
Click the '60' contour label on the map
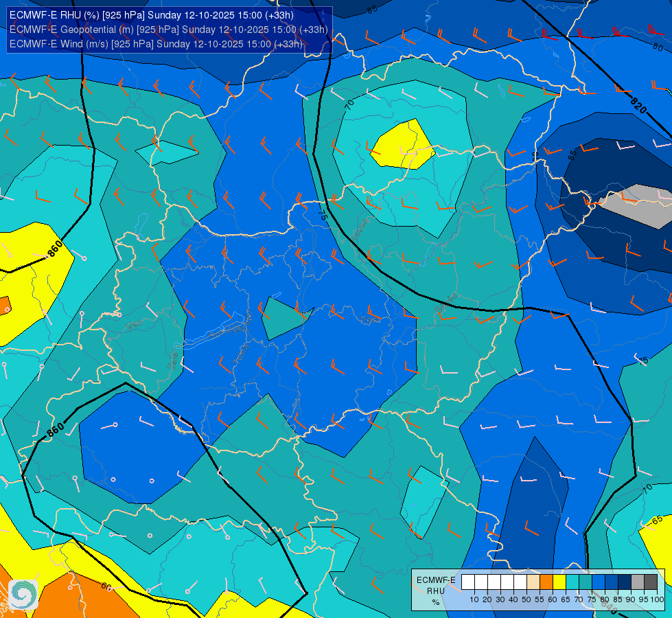pos(106,586)
